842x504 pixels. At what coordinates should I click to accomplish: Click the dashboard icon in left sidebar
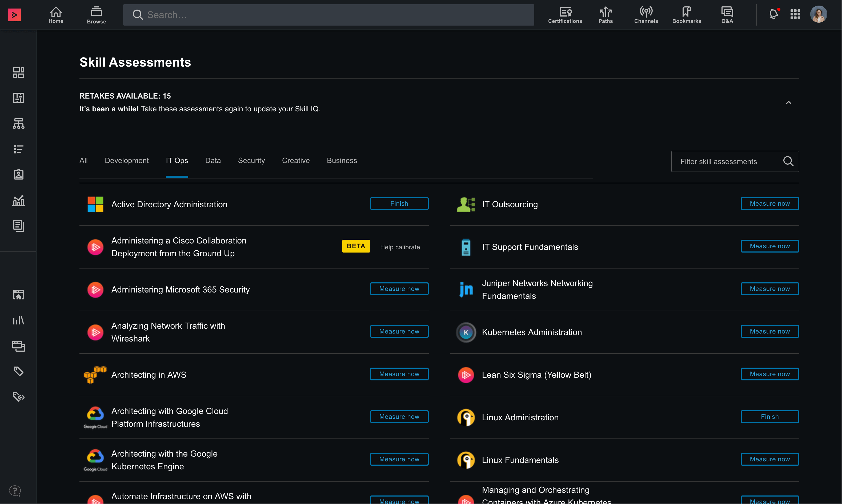pyautogui.click(x=18, y=72)
